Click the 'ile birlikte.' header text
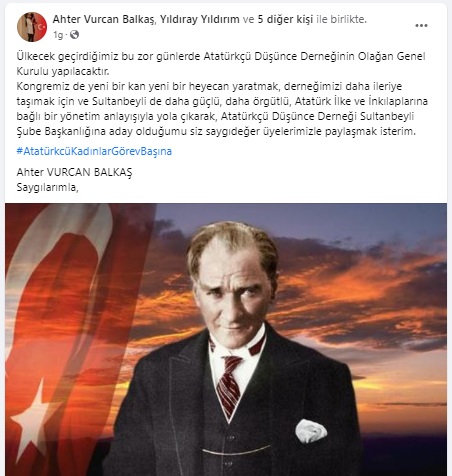Viewport: 452px width, 476px height. coord(341,19)
